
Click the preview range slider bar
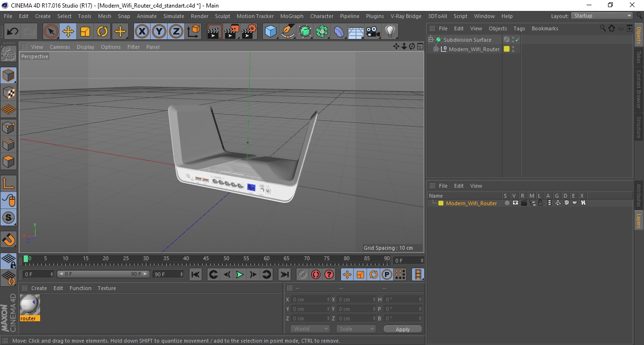click(x=103, y=274)
